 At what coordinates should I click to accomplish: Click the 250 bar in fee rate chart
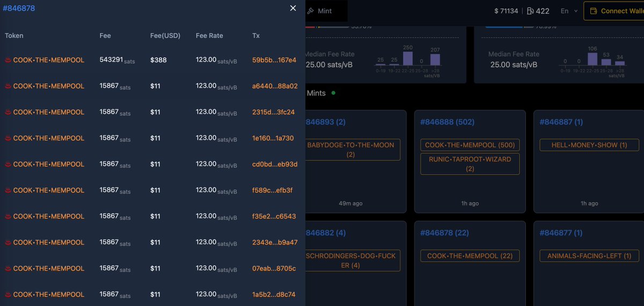pyautogui.click(x=408, y=58)
